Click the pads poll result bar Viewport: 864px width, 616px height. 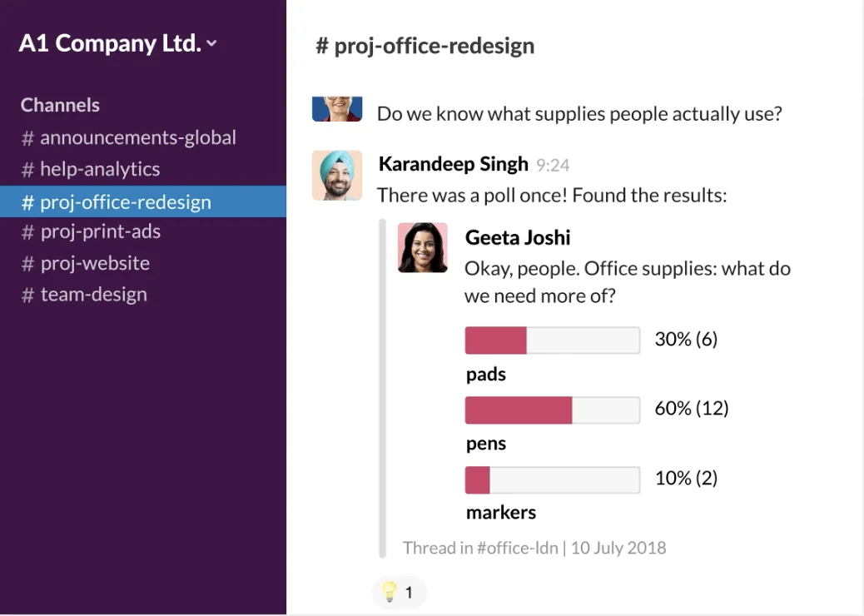coord(553,340)
